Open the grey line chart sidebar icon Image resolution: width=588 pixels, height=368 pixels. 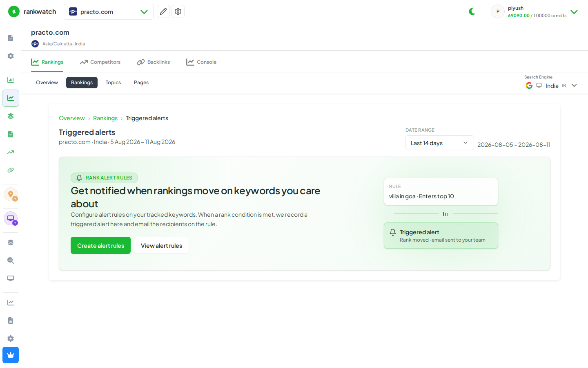(x=11, y=303)
